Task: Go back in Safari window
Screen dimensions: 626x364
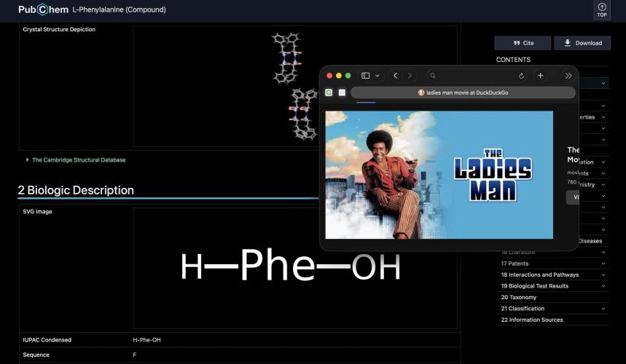Action: pyautogui.click(x=395, y=76)
